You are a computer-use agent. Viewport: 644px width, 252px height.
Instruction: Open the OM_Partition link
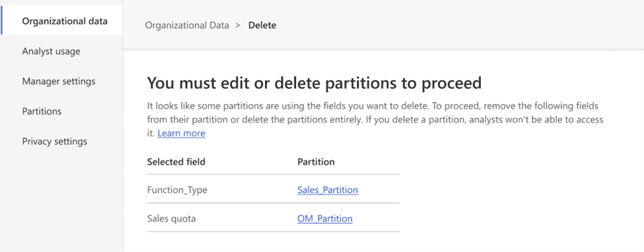click(325, 219)
